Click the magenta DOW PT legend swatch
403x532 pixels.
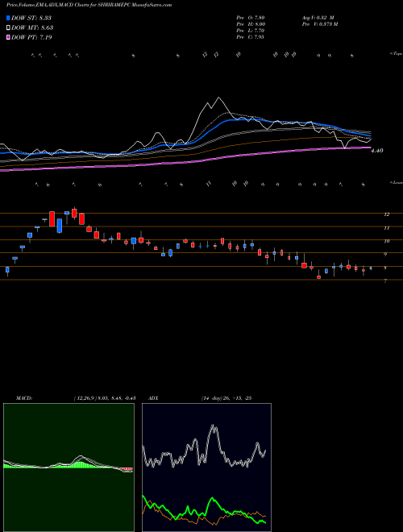point(8,37)
